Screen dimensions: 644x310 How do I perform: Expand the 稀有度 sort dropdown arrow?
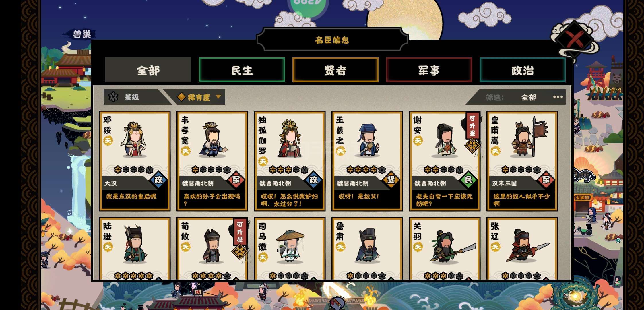(x=218, y=97)
